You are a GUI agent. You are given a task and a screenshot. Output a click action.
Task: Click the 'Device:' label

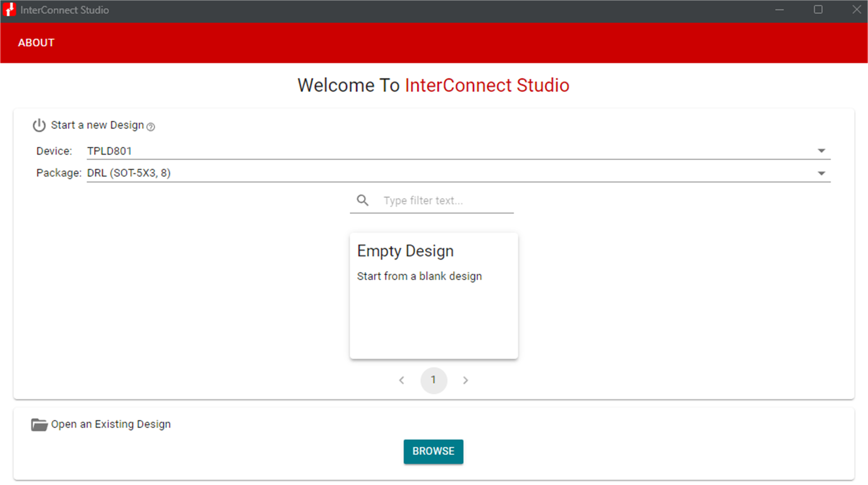tap(54, 151)
